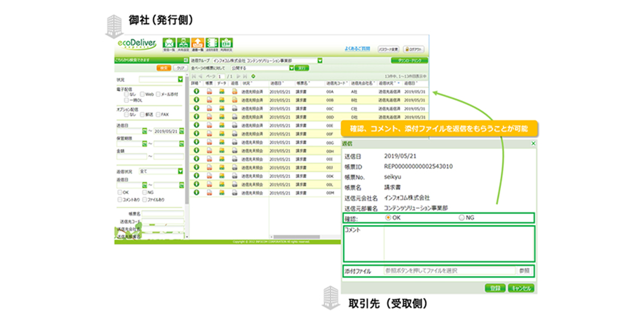Open the PDF 帳票 icon for row 00B
The image size is (644, 336).
point(209,100)
